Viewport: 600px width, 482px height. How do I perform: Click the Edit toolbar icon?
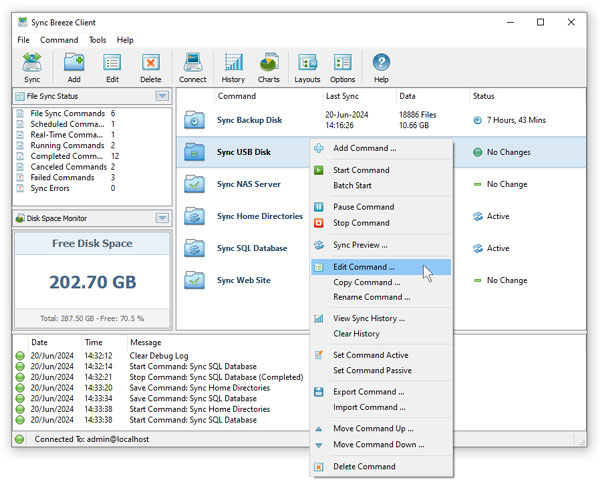click(x=112, y=68)
